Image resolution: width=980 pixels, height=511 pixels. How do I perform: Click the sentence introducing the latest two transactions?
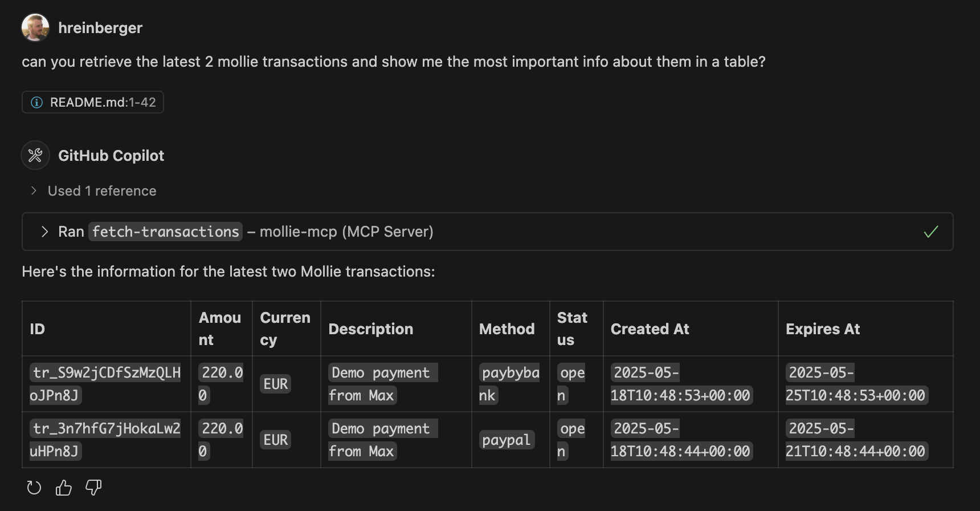[x=228, y=271]
